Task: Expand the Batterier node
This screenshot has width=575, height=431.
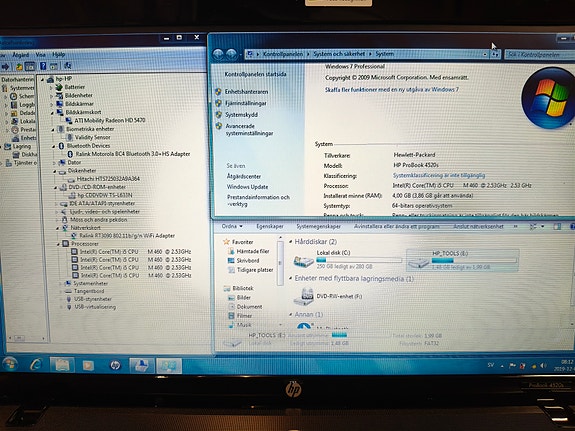Action: click(51, 87)
